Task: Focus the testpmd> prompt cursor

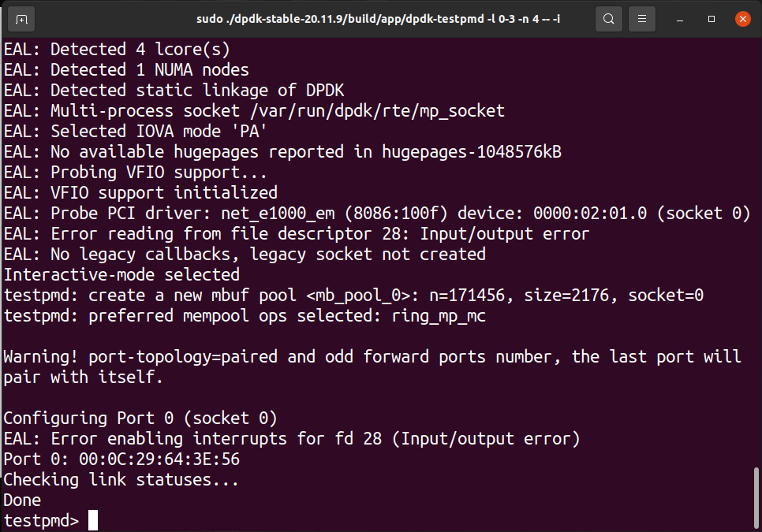Action: point(93,520)
